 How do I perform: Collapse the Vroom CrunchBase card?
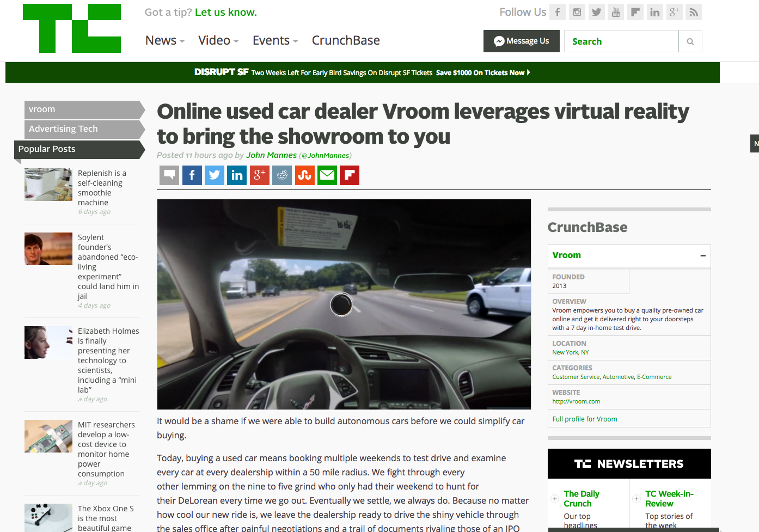click(x=703, y=255)
